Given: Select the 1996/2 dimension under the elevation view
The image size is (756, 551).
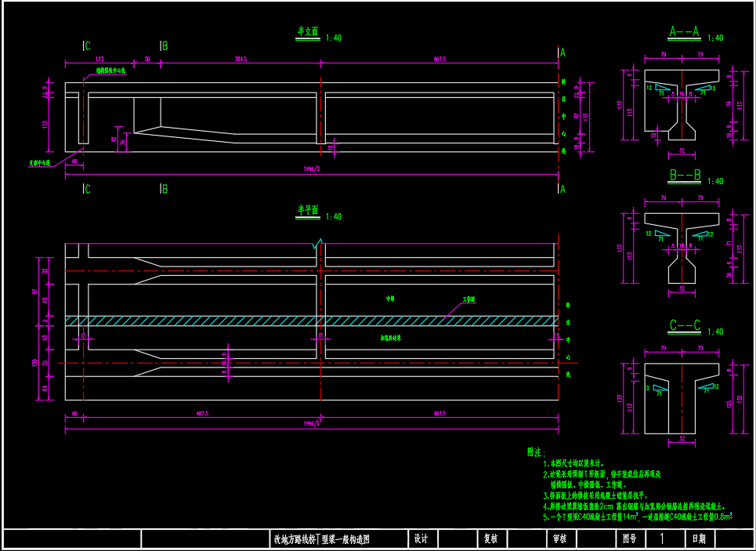Looking at the screenshot, I should click(x=311, y=169).
